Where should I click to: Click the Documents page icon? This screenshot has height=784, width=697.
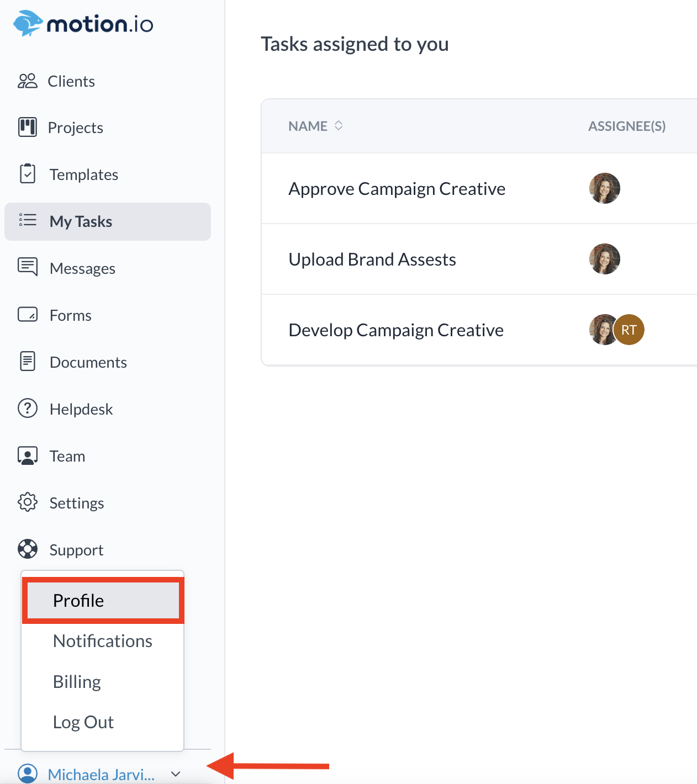[x=27, y=362]
